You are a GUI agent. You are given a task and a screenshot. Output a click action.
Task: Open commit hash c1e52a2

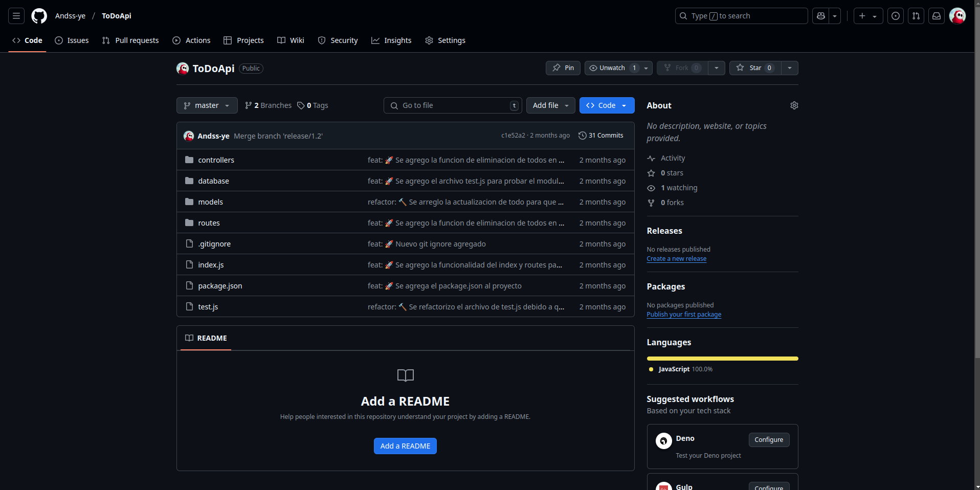click(x=513, y=136)
